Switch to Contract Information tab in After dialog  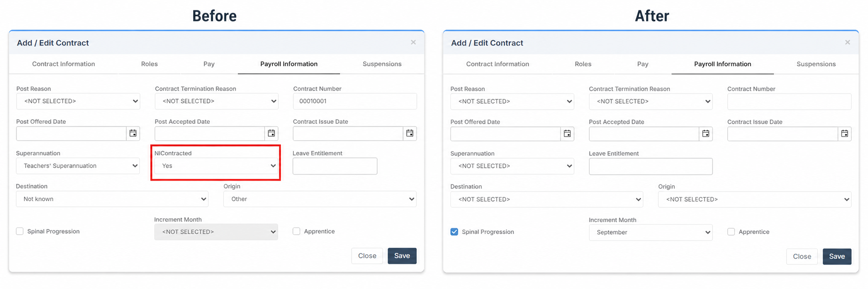point(498,64)
